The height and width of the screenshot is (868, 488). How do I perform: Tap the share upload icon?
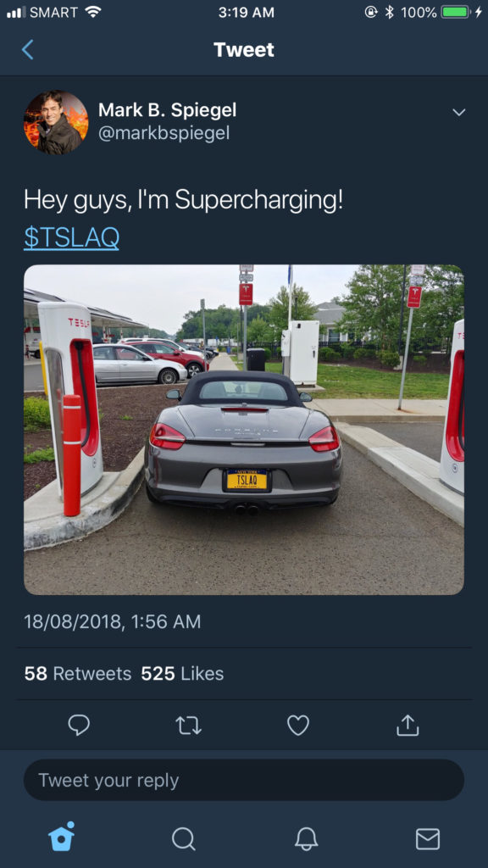point(408,726)
